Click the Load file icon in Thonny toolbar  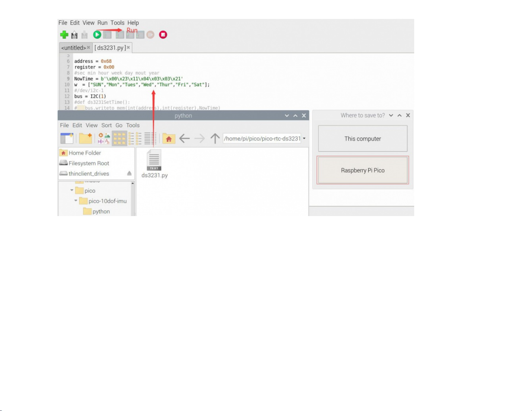coord(75,35)
